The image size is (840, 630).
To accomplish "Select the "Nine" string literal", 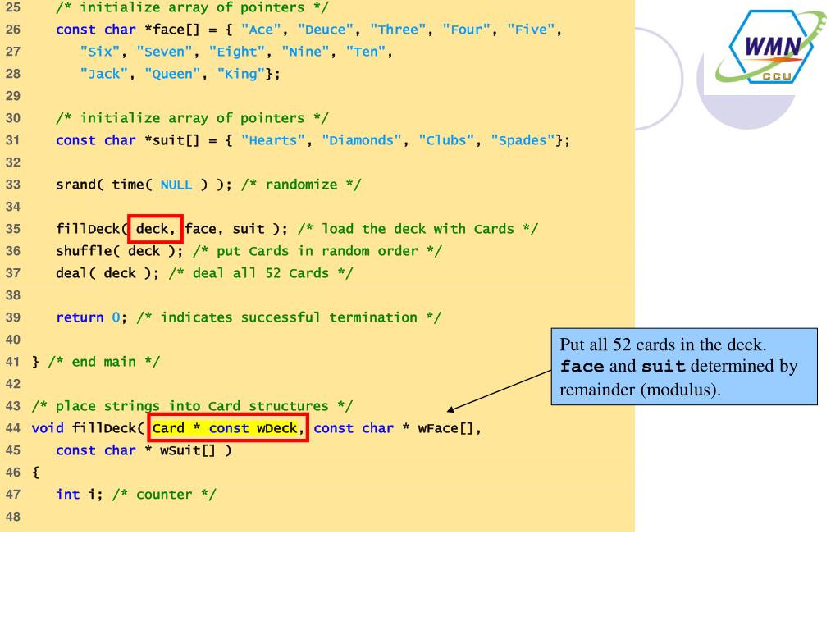I will pyautogui.click(x=306, y=52).
